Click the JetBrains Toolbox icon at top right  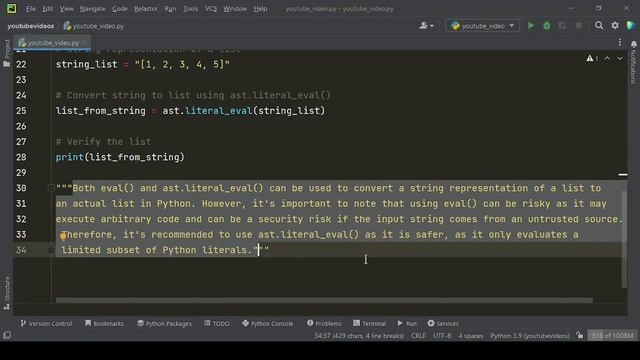[631, 26]
